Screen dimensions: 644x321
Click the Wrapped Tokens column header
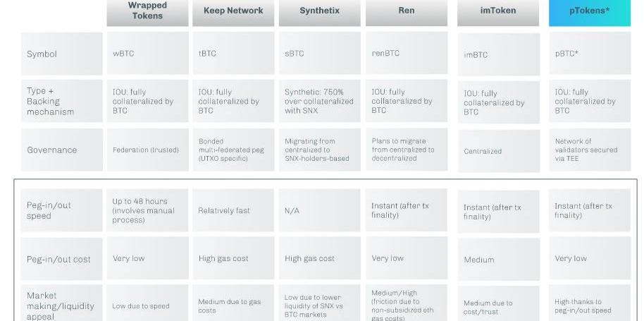(x=147, y=11)
